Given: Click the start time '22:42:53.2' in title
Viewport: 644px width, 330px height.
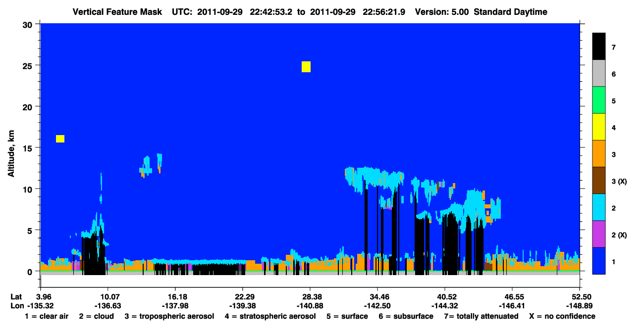Looking at the screenshot, I should [x=271, y=12].
